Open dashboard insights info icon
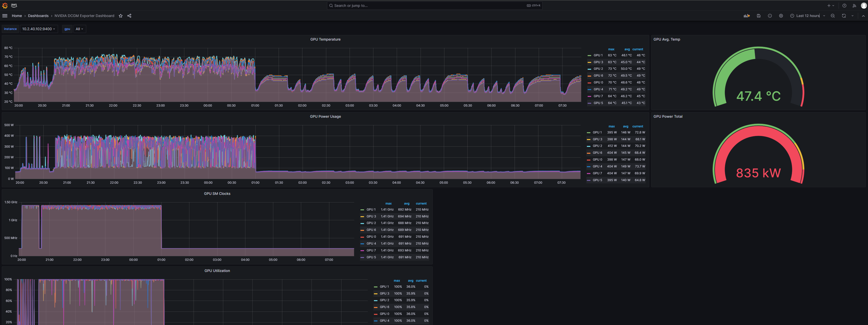This screenshot has height=325, width=868. 770,16
